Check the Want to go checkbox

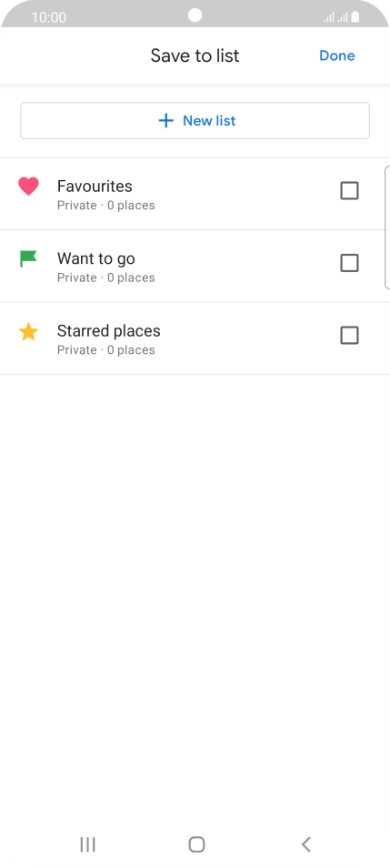coord(349,263)
